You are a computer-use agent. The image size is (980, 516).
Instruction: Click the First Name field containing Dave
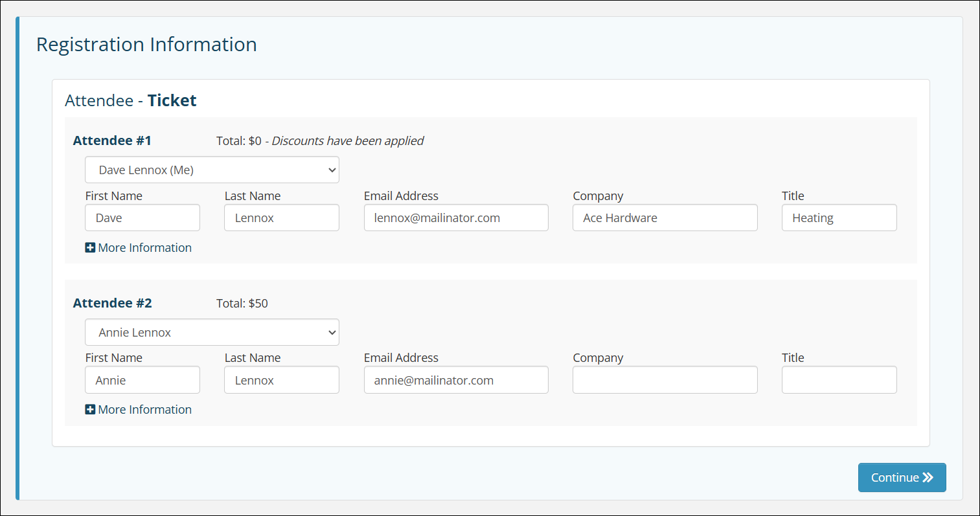[142, 218]
